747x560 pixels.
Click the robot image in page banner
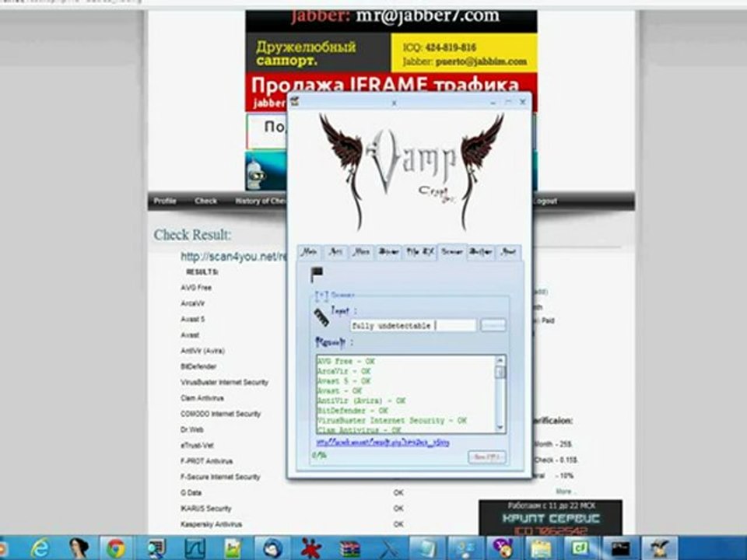[255, 174]
